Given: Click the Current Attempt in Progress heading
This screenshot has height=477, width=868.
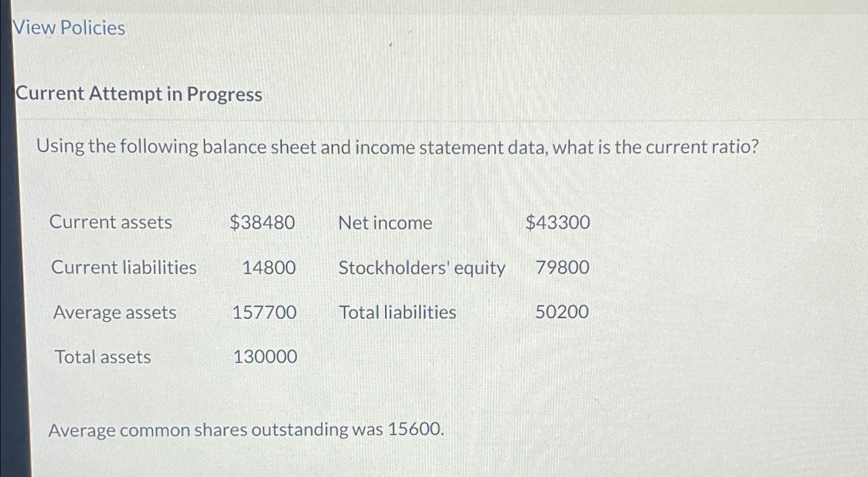Looking at the screenshot, I should (138, 94).
